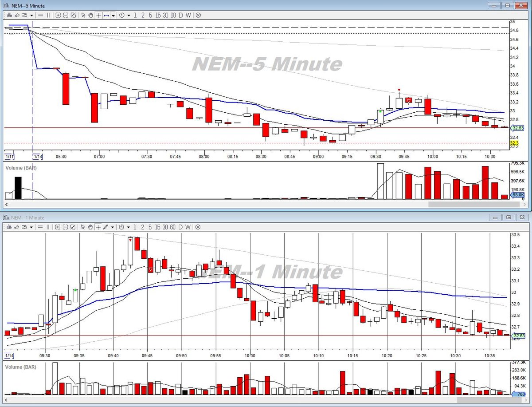Click 700 volume tag in 1 Minute window
This screenshot has width=532, height=407.
click(519, 394)
